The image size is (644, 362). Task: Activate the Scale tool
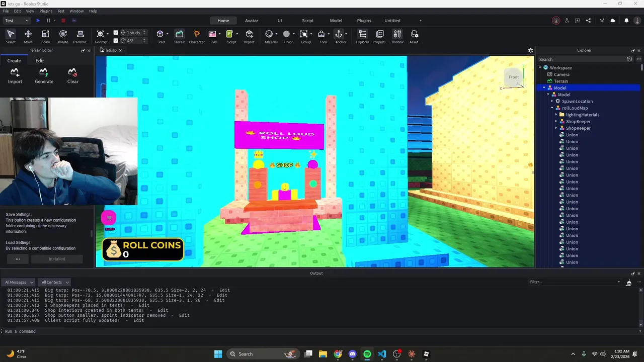pos(45,36)
